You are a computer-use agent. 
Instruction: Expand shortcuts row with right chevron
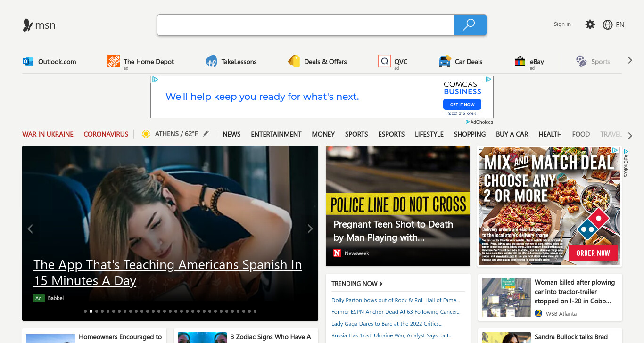coord(630,61)
